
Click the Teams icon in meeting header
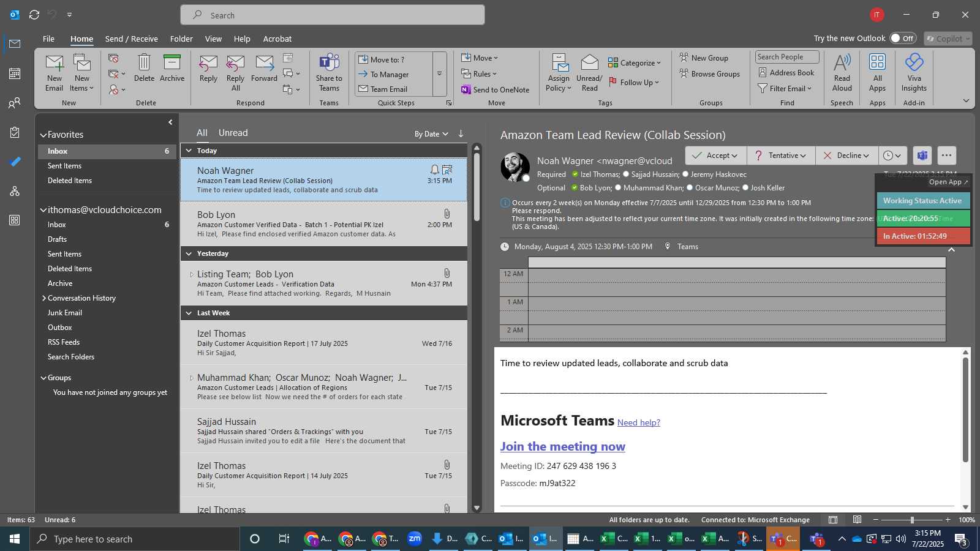pos(922,156)
